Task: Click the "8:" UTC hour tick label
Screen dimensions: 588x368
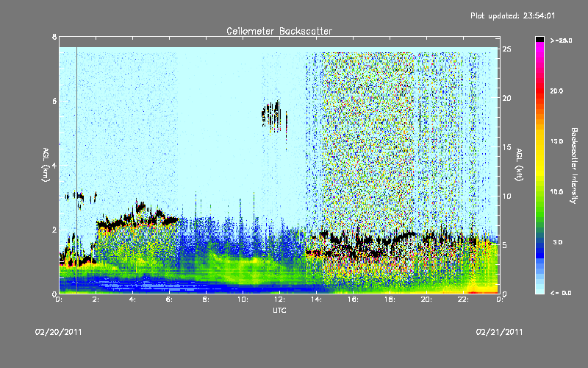Action: point(207,300)
